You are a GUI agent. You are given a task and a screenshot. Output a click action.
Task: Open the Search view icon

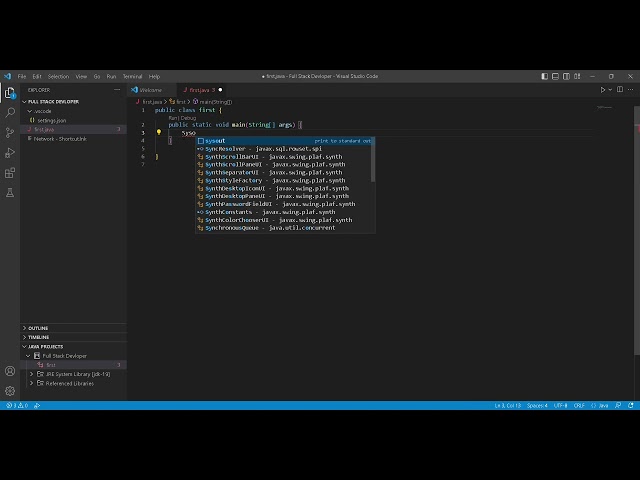pyautogui.click(x=10, y=112)
